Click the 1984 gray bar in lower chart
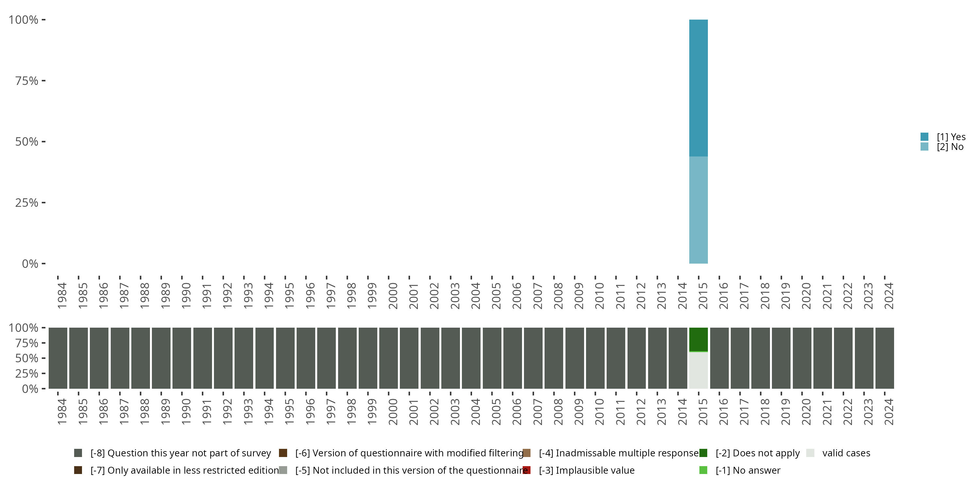 58,358
